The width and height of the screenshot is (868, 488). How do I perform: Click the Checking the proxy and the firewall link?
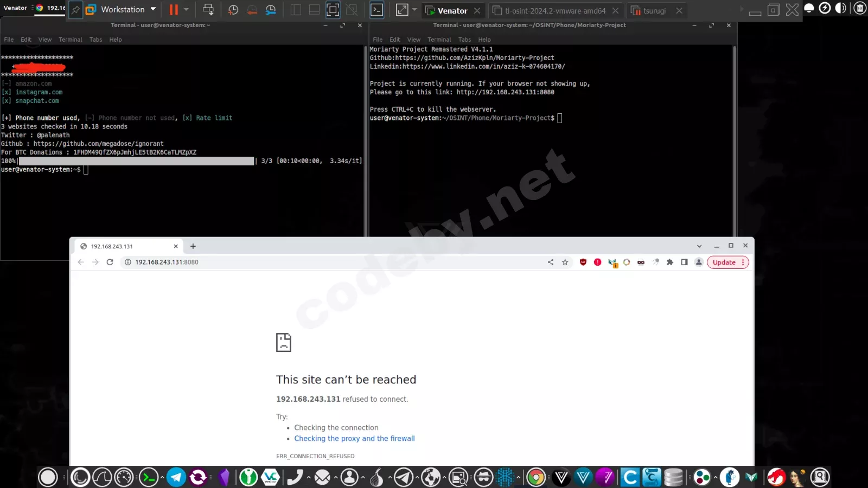tap(355, 438)
